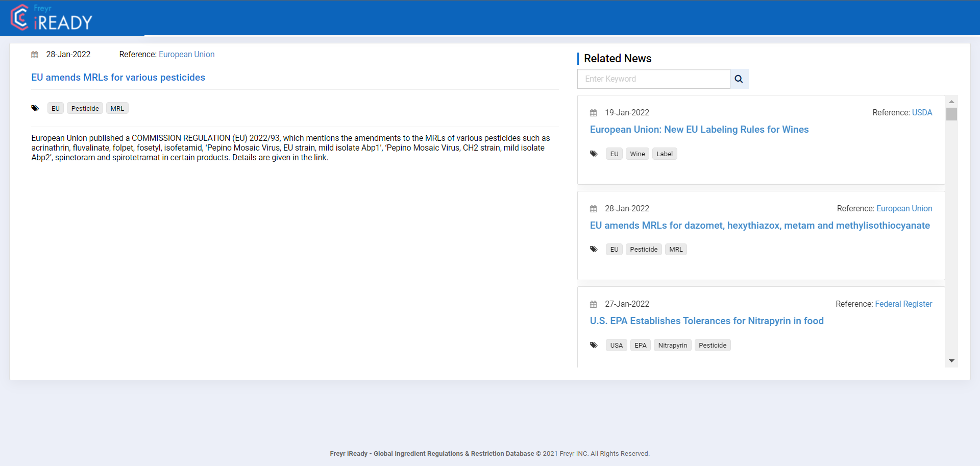
Task: Click the calendar icon on the 19-Jan-2022 card
Action: [x=594, y=112]
